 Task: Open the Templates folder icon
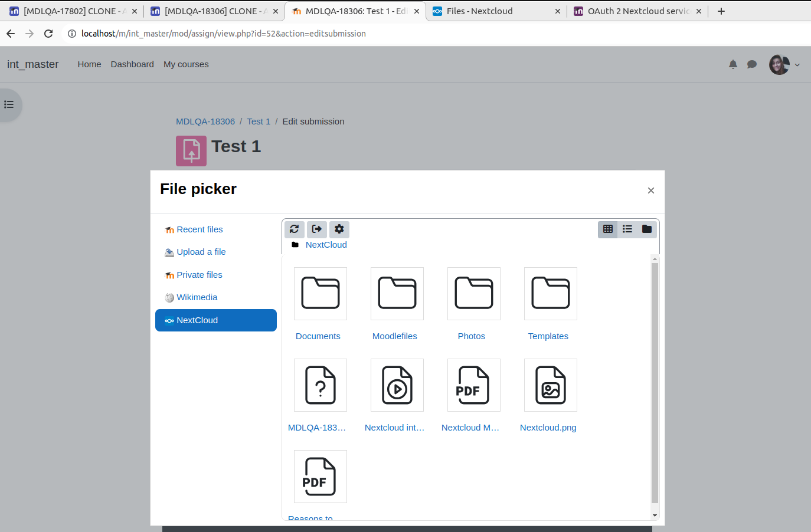[551, 294]
